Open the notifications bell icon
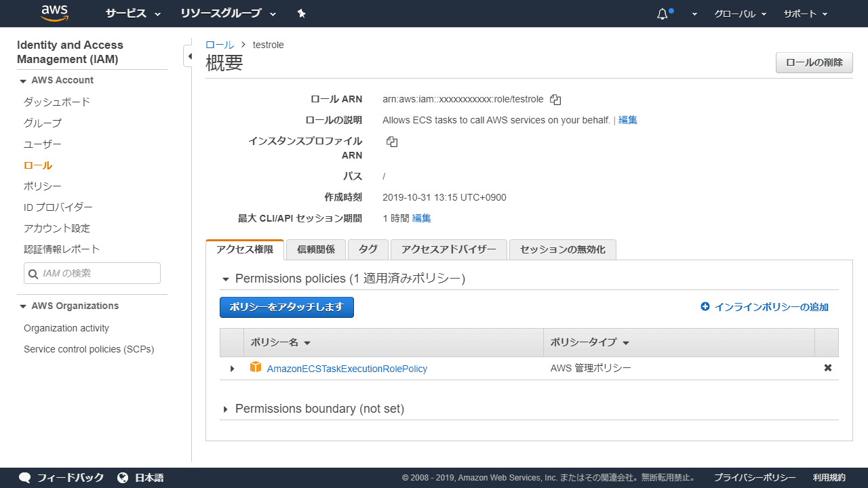Viewport: 868px width, 488px height. 663,14
